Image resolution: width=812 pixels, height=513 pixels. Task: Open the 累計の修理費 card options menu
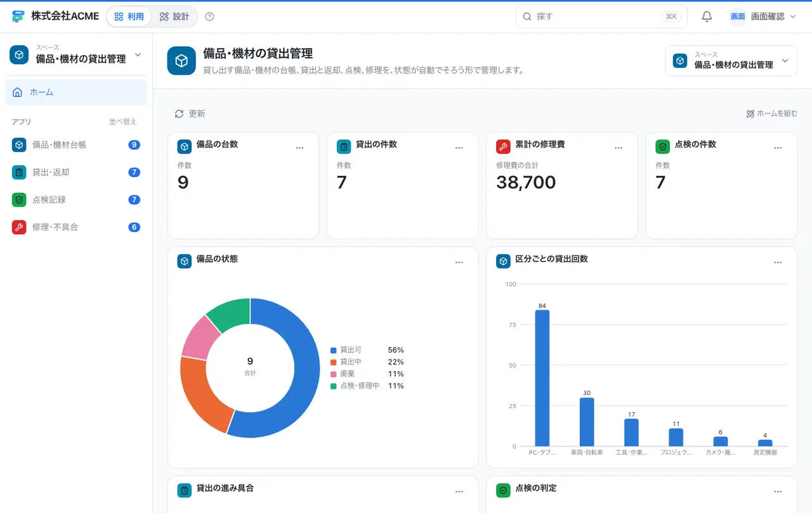619,148
